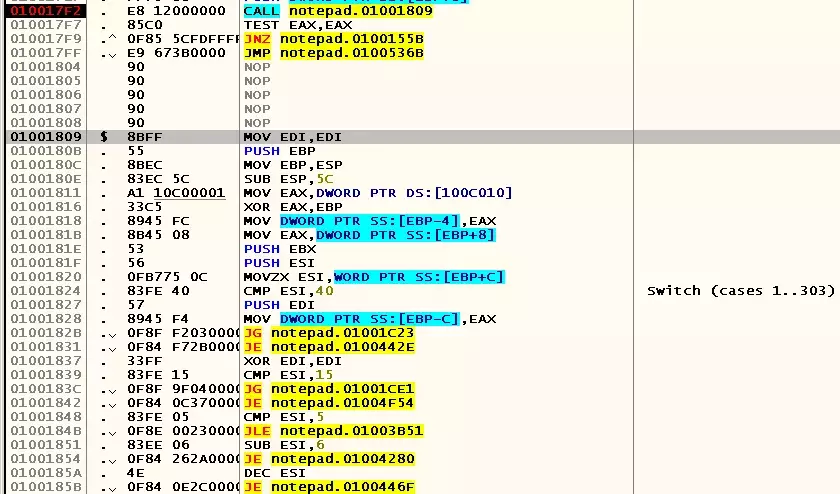This screenshot has width=840, height=494.
Task: Select XOR EDI,EDI instruction
Action: (292, 361)
